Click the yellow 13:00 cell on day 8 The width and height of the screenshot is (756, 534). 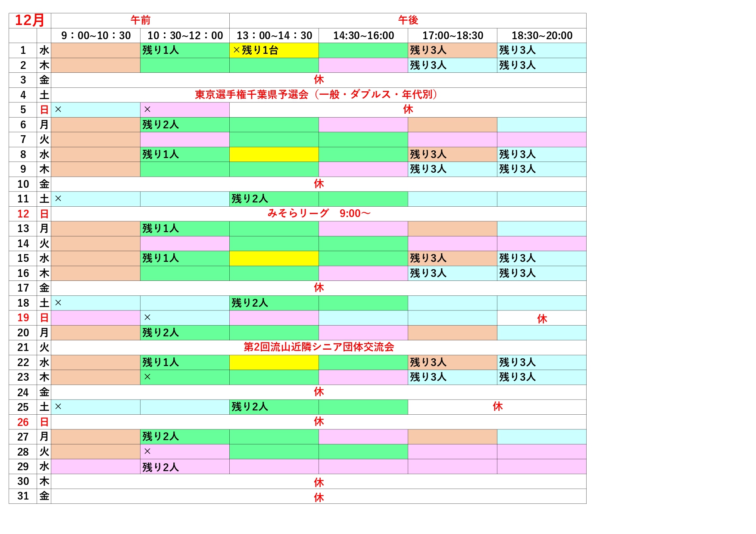274,154
